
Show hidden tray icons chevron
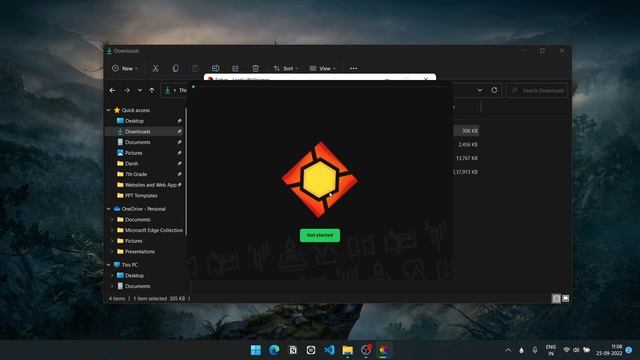[508, 350]
